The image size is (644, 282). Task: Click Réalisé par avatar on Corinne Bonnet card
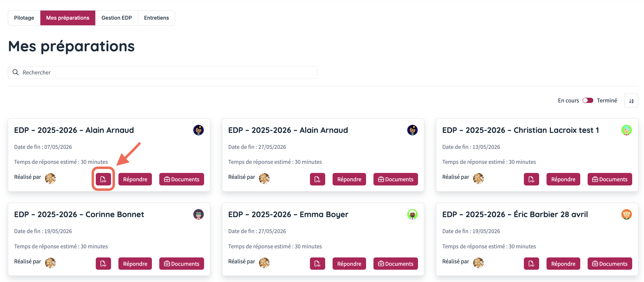pyautogui.click(x=50, y=263)
